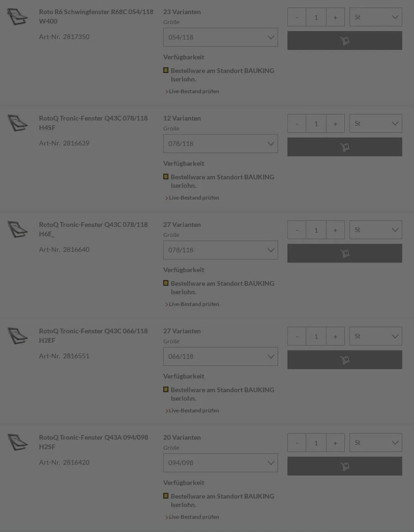414x532 pixels.
Task: Decrease quantity for RotoQ Q43C H4SF
Action: (x=297, y=124)
